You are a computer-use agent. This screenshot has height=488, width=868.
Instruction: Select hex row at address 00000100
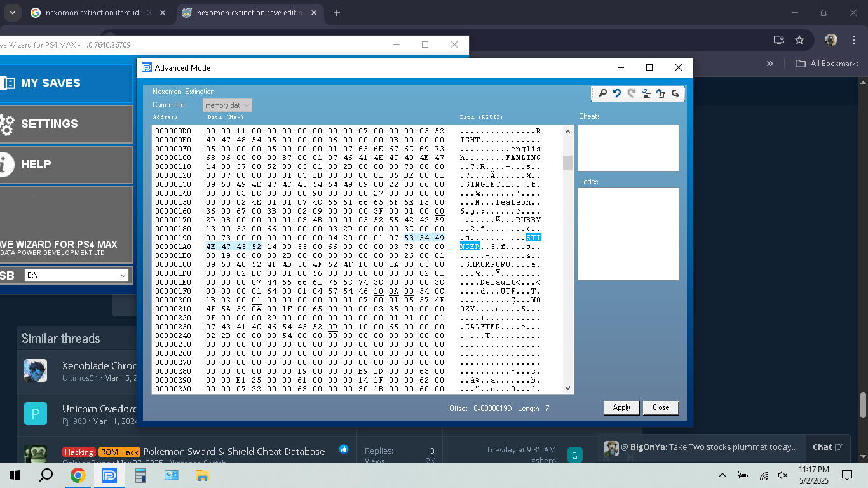pos(347,158)
